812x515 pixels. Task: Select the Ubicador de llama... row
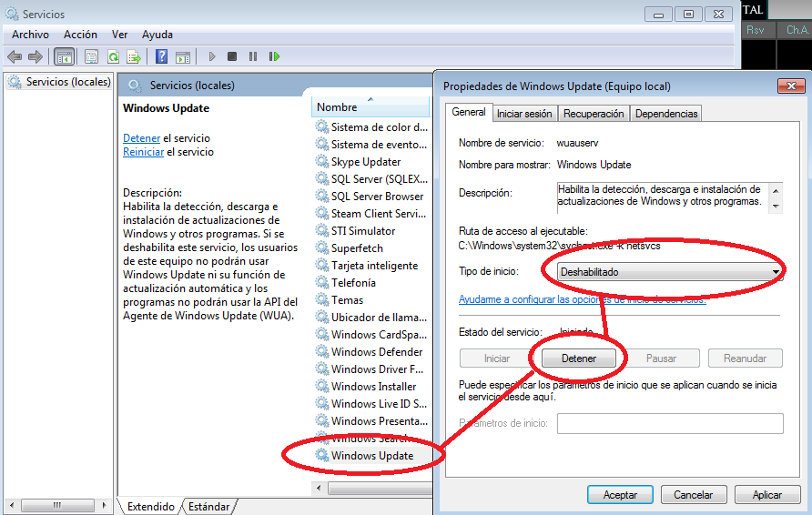371,318
